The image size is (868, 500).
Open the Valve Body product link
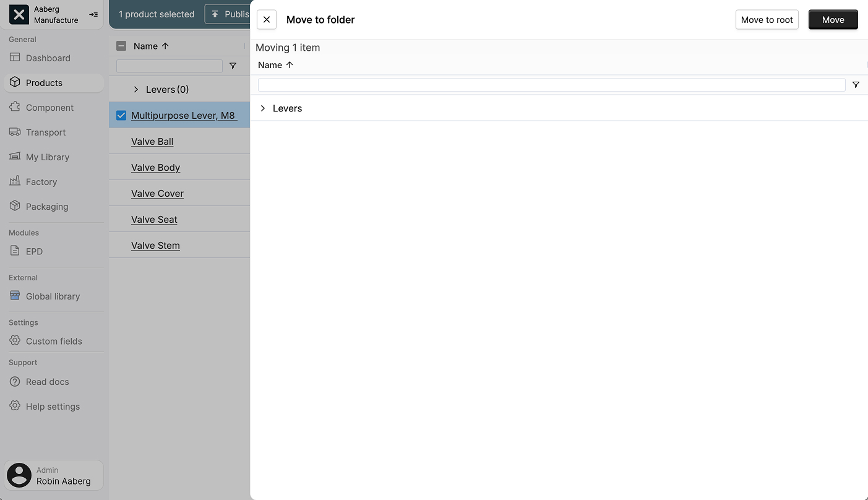[x=155, y=167]
